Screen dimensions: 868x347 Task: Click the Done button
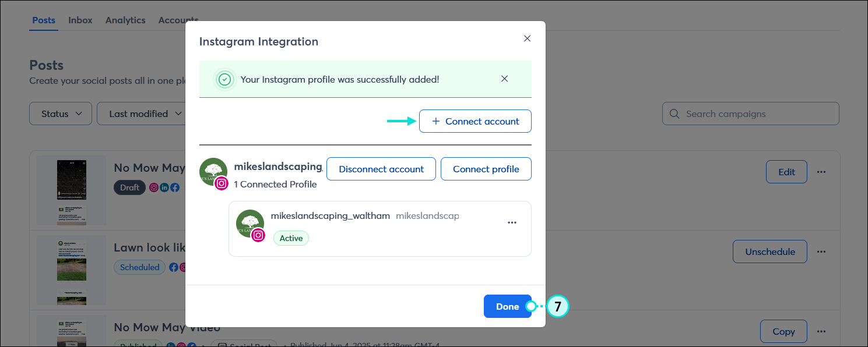507,306
